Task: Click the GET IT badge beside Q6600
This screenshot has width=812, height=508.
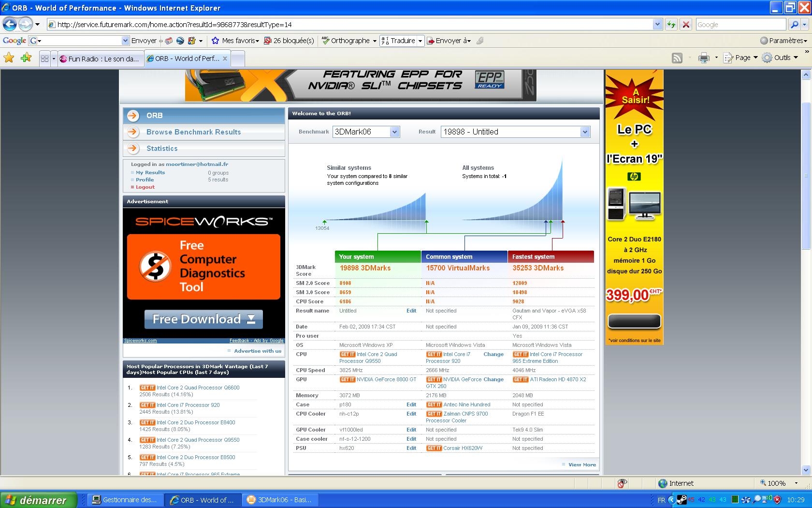Action: 147,388
